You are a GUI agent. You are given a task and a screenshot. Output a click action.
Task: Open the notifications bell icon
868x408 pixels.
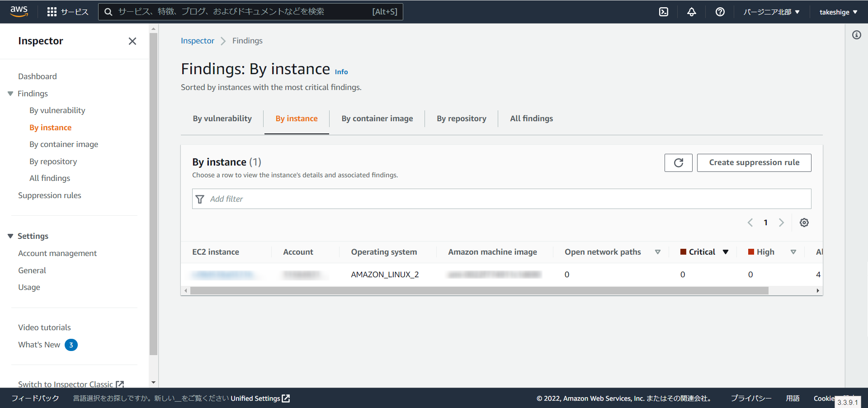point(692,12)
